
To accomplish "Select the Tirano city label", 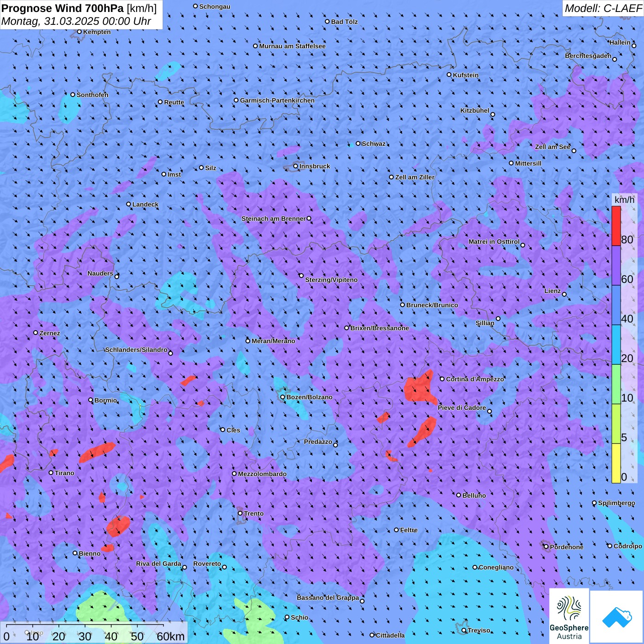I will 64,473.
